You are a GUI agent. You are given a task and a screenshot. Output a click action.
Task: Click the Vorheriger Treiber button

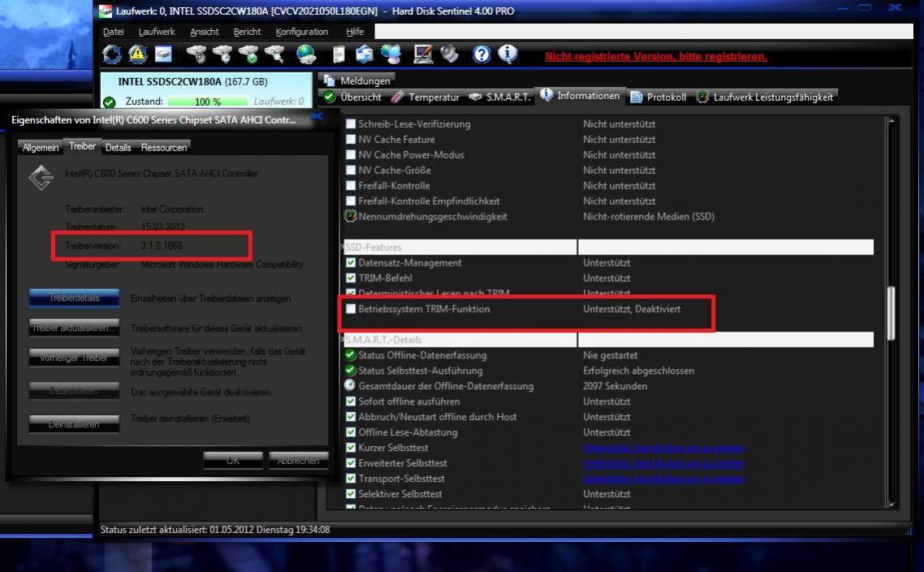(x=74, y=357)
